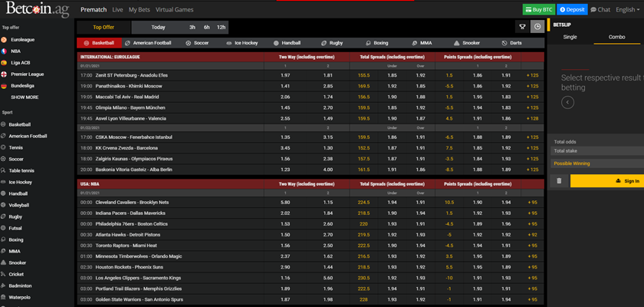Open the Live menu
This screenshot has width=644, height=307.
point(117,9)
